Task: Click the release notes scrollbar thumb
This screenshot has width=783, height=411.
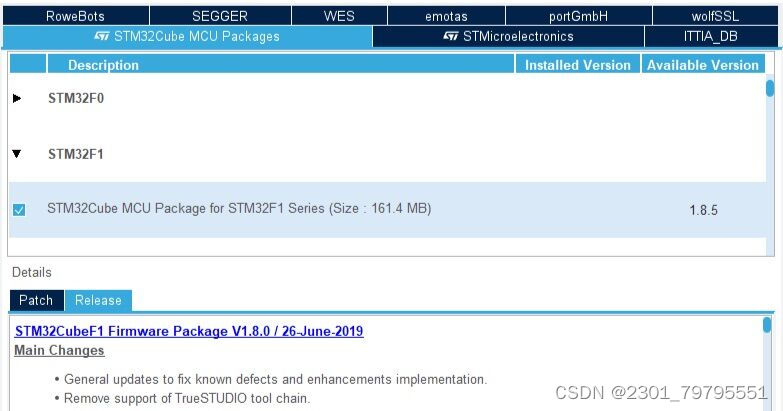Action: coord(767,325)
